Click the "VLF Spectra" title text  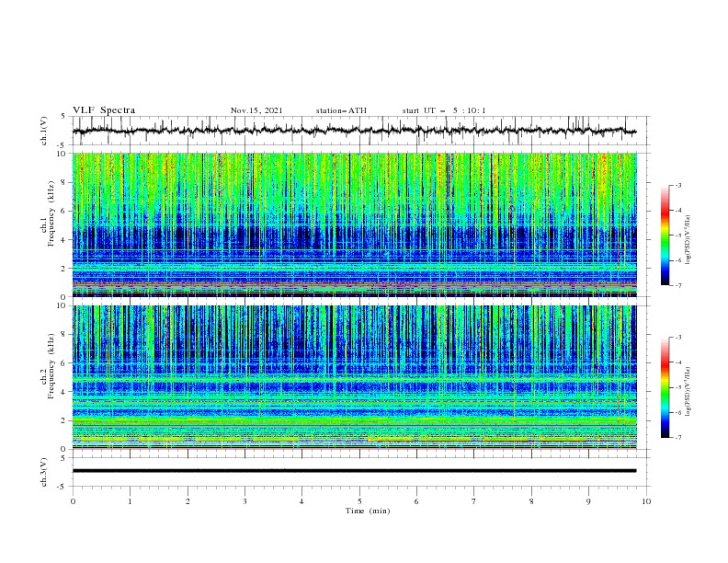pos(104,110)
